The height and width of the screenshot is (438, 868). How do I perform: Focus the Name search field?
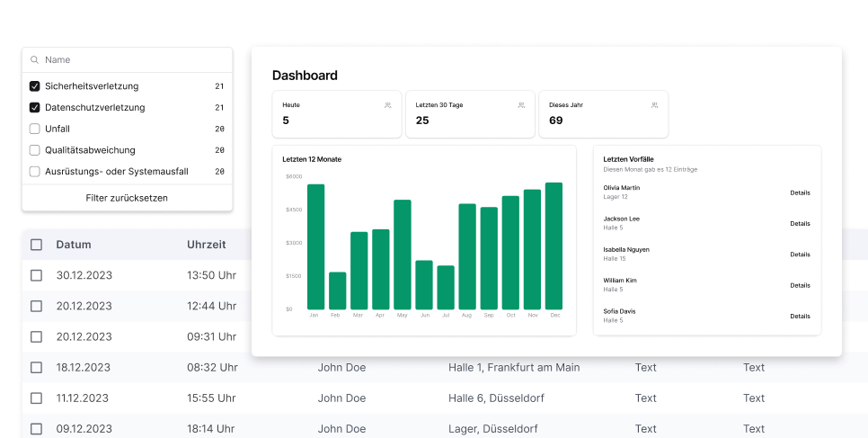point(128,60)
